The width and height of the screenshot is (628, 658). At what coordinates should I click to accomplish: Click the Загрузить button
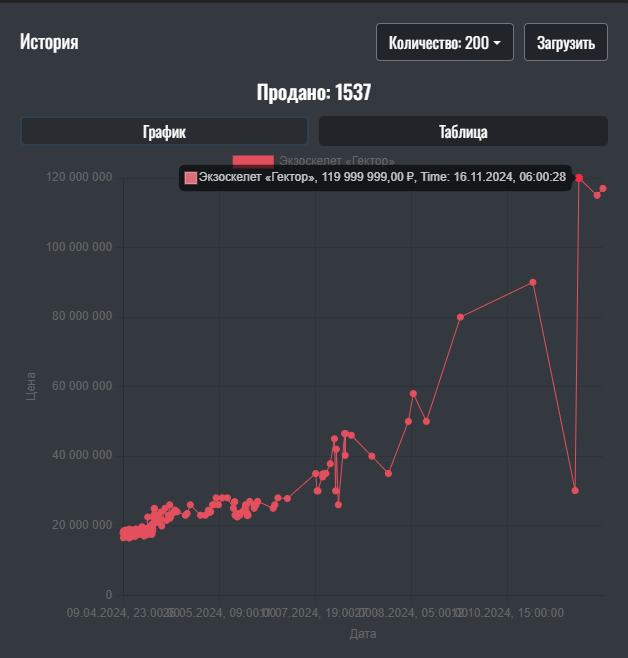pyautogui.click(x=565, y=43)
